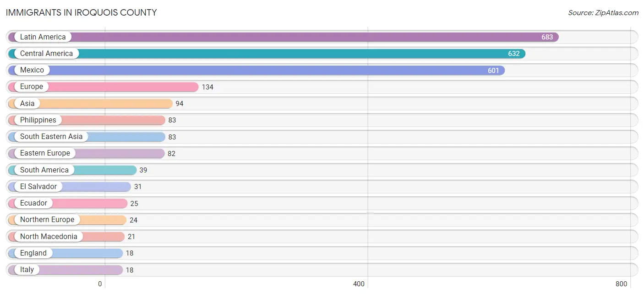Select the Ecuador bar label

coord(33,203)
